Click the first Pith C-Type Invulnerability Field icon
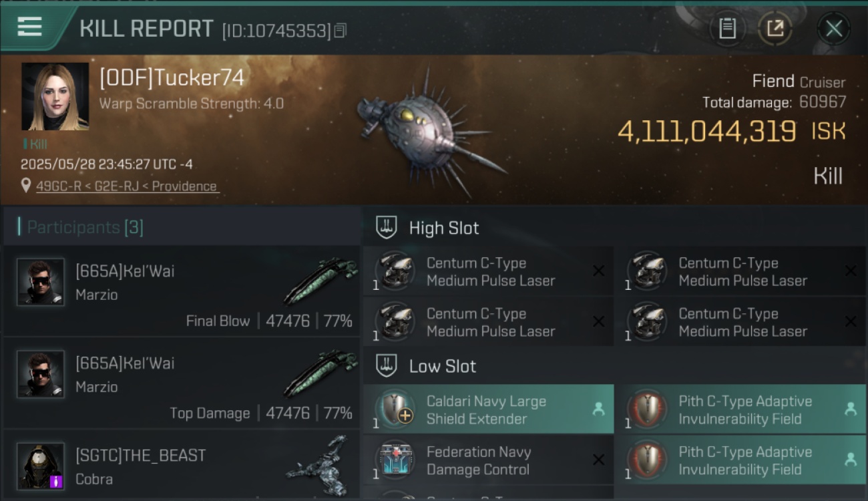The height and width of the screenshot is (501, 868). pyautogui.click(x=647, y=409)
